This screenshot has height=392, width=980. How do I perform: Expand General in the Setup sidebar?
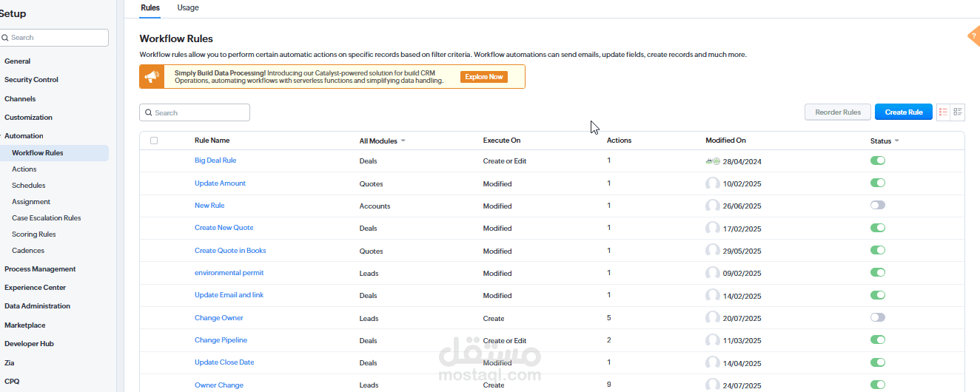click(17, 61)
